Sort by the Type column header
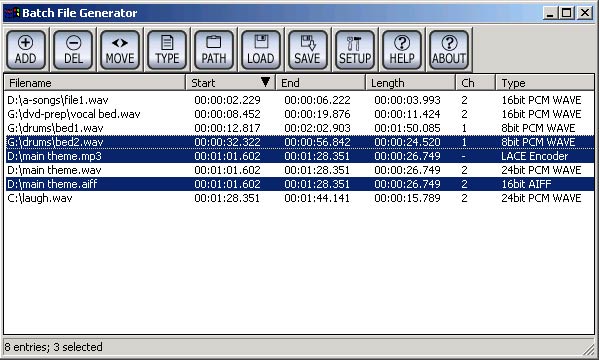 pos(545,83)
